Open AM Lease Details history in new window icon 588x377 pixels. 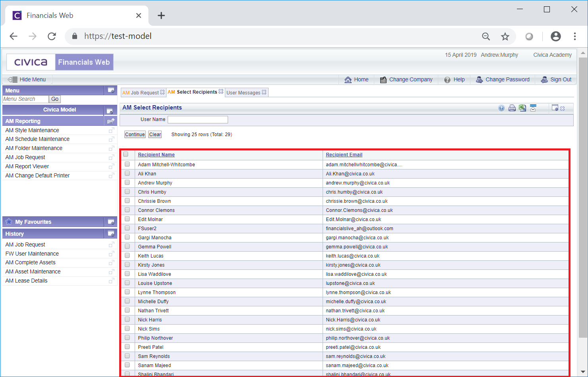[x=112, y=281]
